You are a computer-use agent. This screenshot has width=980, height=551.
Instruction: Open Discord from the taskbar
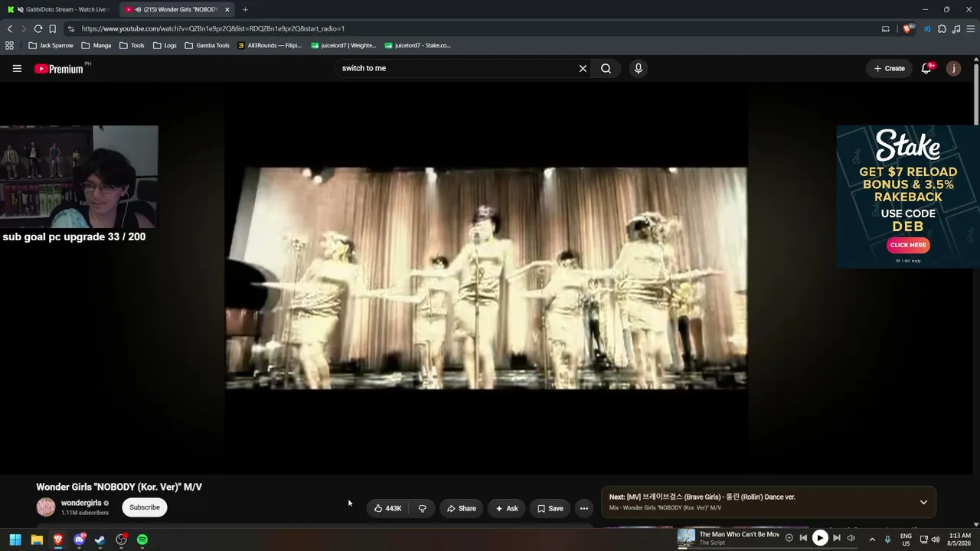click(x=79, y=540)
